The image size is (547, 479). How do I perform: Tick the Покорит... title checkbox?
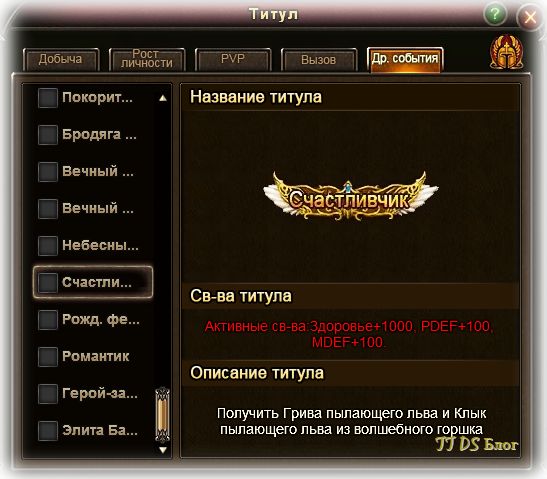(48, 98)
